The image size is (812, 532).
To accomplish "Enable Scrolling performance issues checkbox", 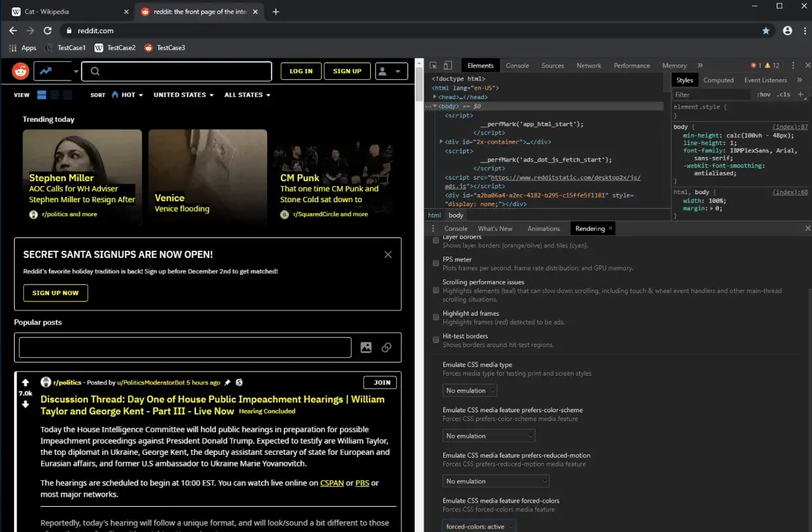I will [436, 291].
